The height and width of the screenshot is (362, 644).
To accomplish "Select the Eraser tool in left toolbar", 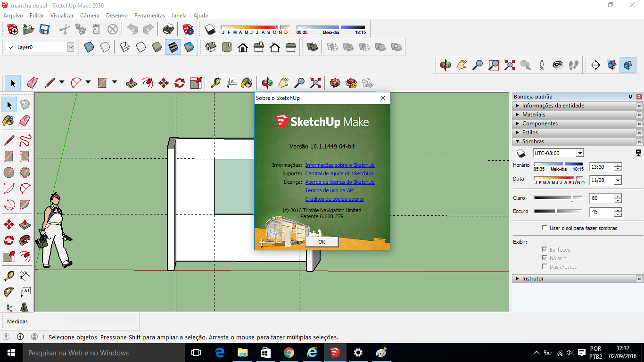I will pyautogui.click(x=25, y=121).
